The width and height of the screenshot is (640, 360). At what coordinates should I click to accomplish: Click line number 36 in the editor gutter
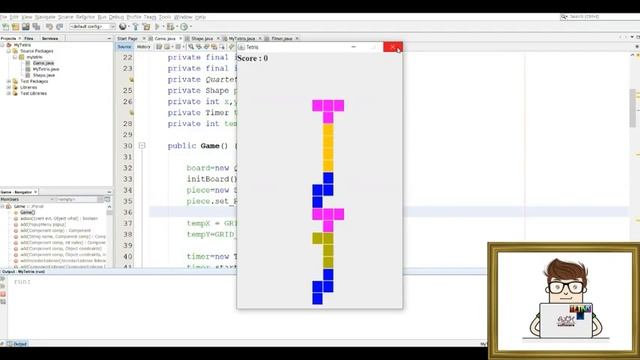tap(128, 212)
